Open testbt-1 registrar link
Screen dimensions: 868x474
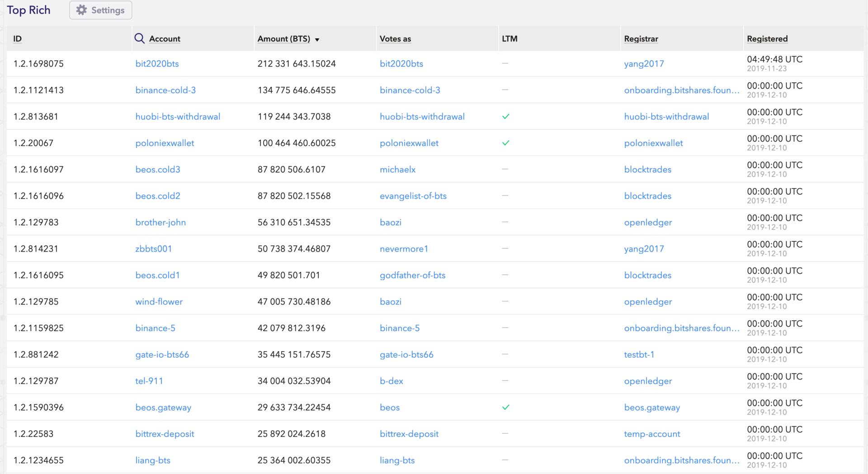tap(639, 355)
